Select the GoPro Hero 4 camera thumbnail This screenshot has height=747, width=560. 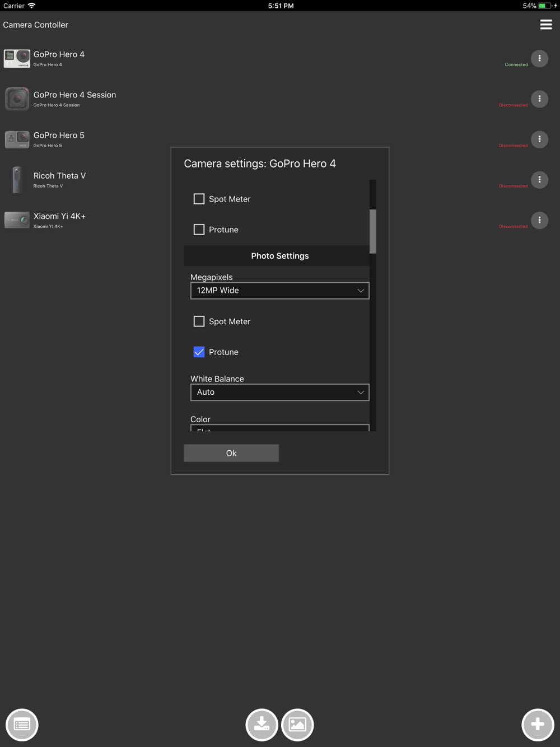coord(17,58)
